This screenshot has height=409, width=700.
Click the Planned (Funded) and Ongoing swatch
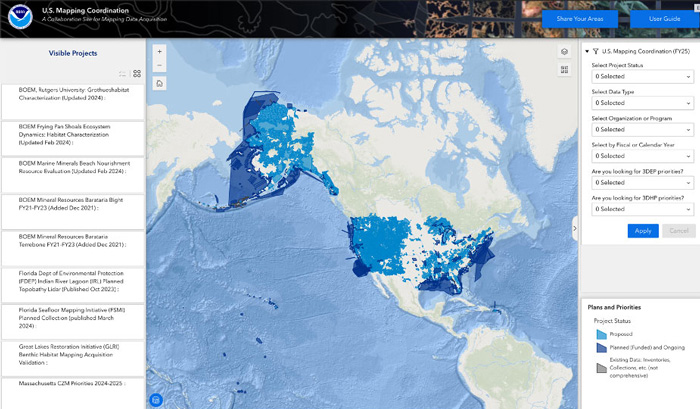(601, 347)
